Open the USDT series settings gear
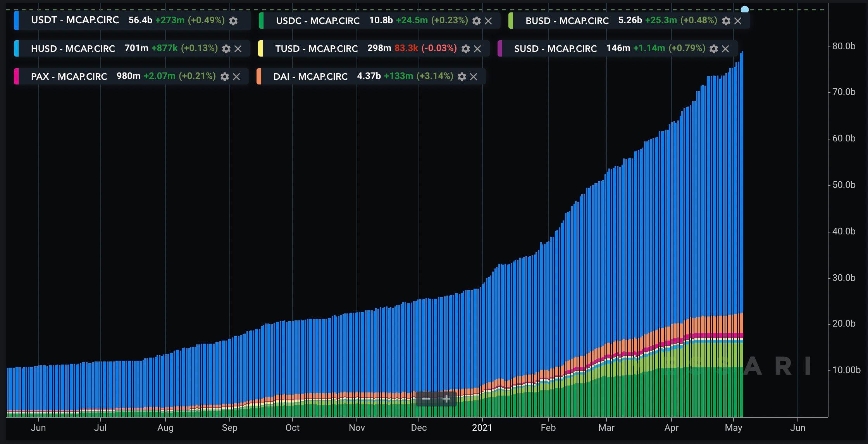Screen dimensions: 868x444 (x=233, y=21)
